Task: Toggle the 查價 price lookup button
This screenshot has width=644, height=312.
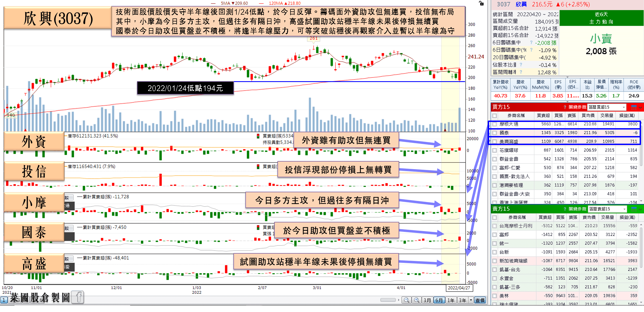Action: [480, 300]
